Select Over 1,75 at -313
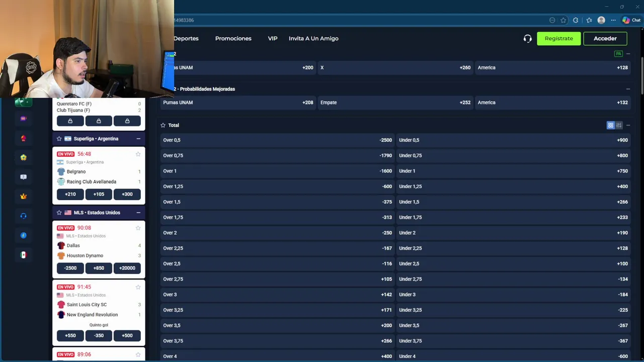The height and width of the screenshot is (362, 644). click(277, 217)
